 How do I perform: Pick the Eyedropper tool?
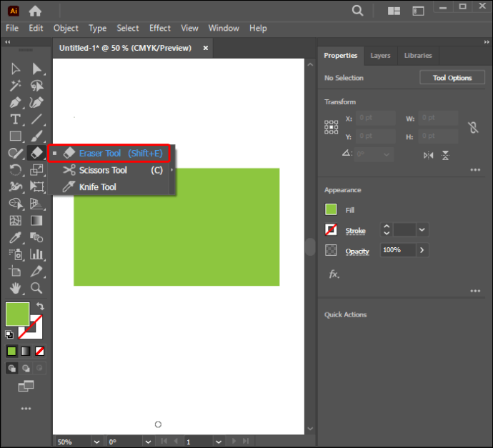coord(15,237)
